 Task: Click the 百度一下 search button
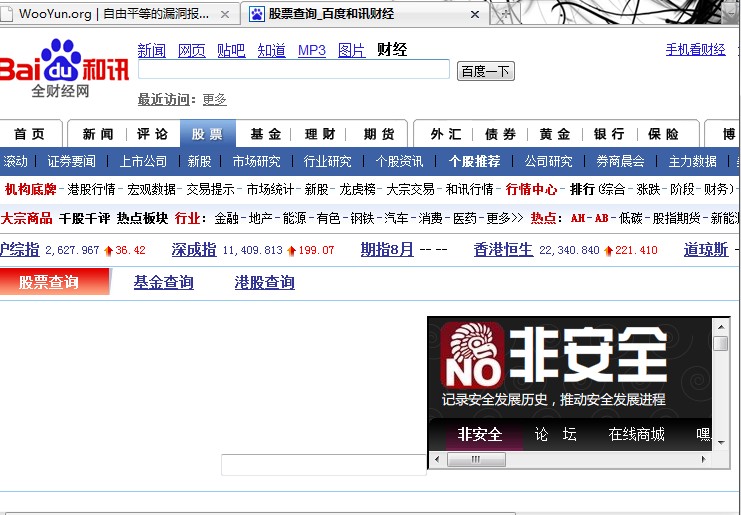pyautogui.click(x=485, y=71)
